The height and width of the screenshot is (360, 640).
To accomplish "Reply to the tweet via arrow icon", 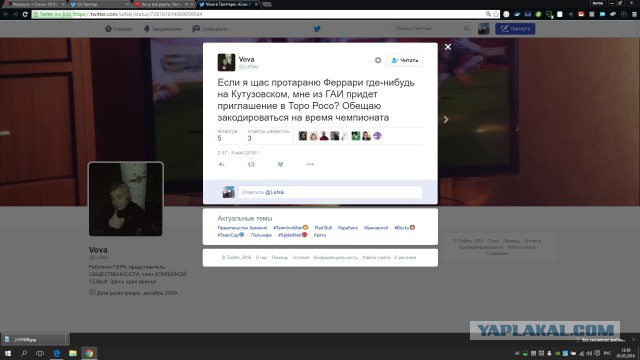I will (x=222, y=164).
